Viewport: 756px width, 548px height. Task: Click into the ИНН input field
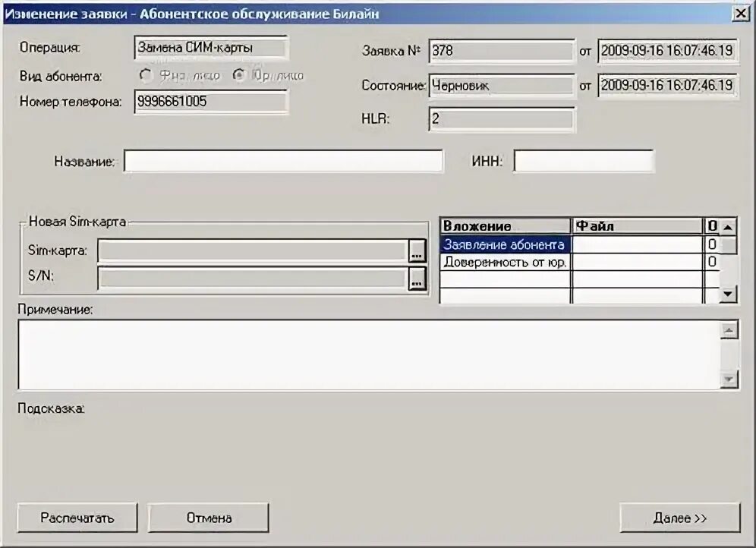[x=584, y=161]
